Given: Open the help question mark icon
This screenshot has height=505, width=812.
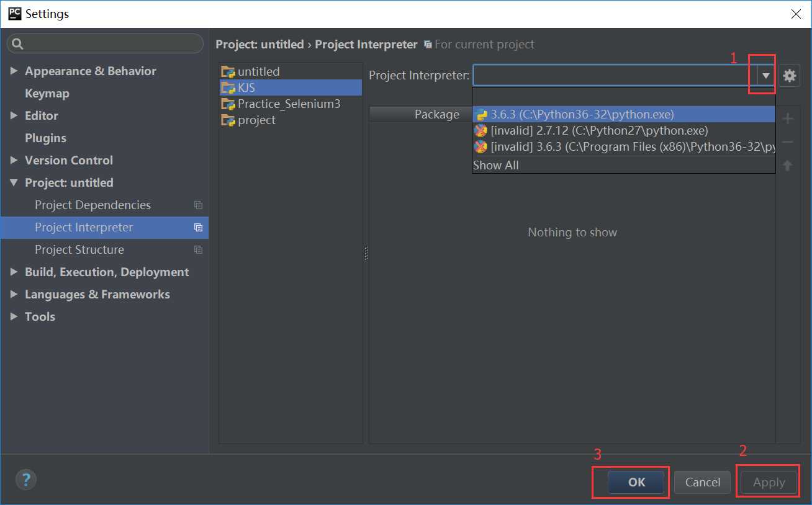Looking at the screenshot, I should tap(26, 480).
